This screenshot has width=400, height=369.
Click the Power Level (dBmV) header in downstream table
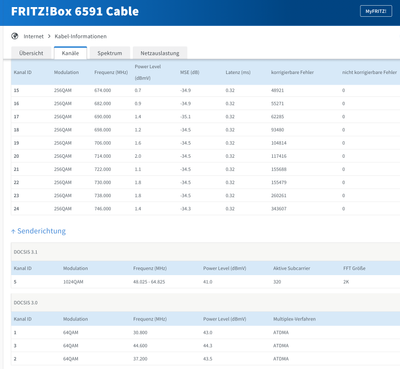pyautogui.click(x=148, y=72)
